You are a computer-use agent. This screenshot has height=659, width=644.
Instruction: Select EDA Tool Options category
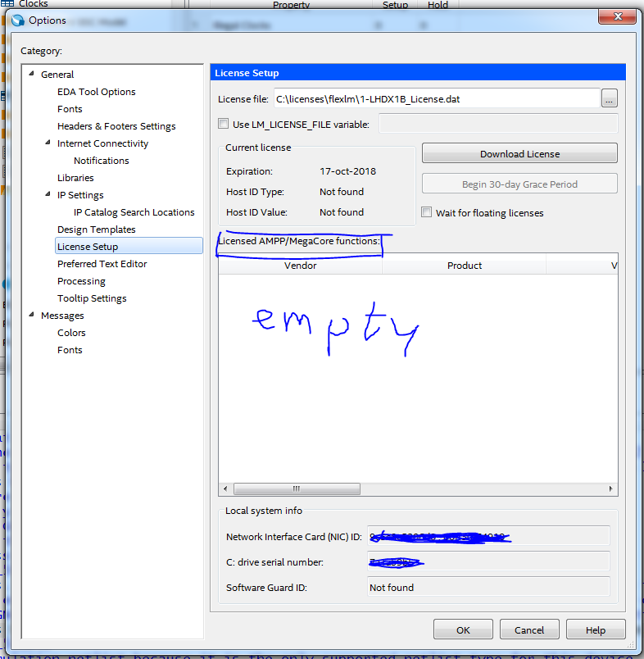pyautogui.click(x=96, y=92)
